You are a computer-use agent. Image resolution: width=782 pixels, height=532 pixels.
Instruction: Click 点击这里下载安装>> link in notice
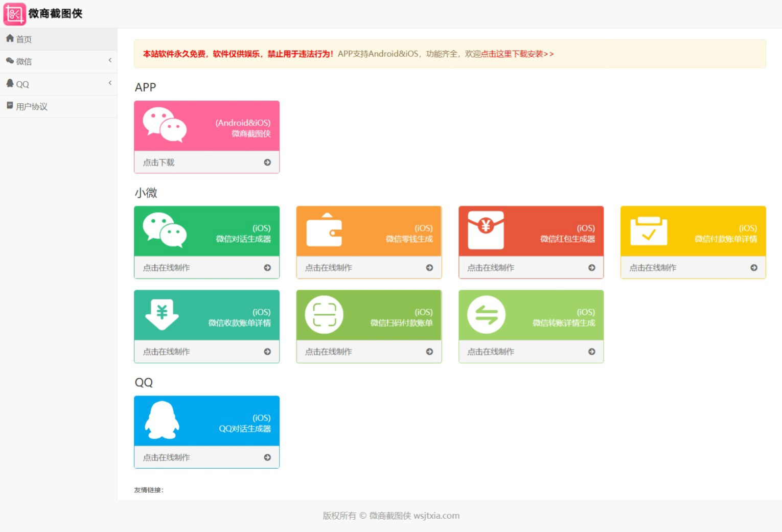pyautogui.click(x=517, y=54)
